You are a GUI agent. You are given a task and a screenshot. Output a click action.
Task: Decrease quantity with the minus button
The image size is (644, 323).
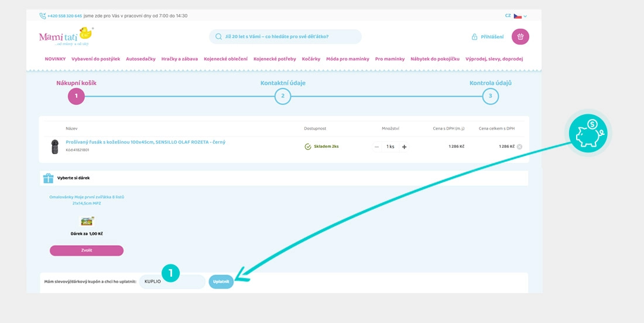376,147
